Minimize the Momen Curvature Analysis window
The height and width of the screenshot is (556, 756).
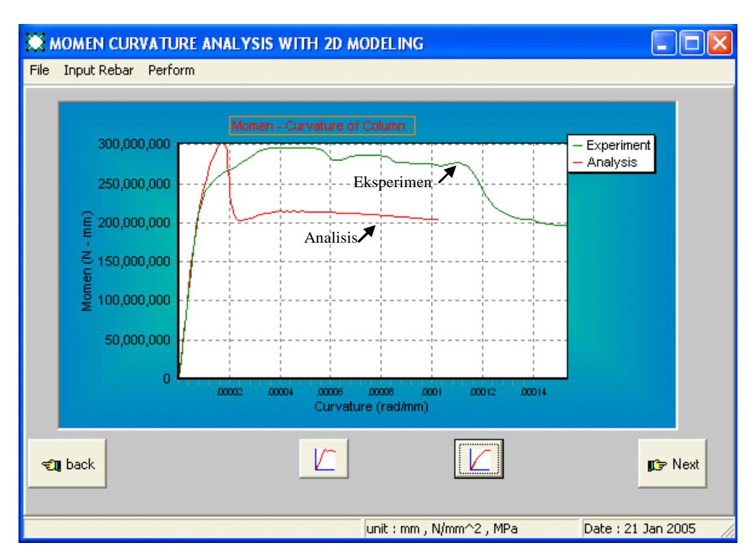click(663, 43)
